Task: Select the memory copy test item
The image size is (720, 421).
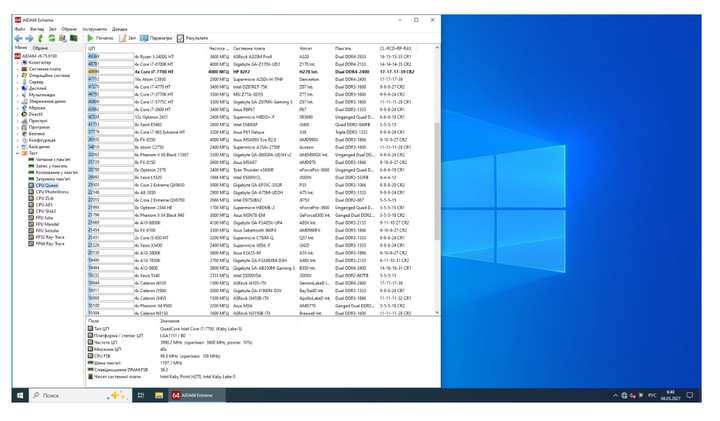Action: [53, 172]
